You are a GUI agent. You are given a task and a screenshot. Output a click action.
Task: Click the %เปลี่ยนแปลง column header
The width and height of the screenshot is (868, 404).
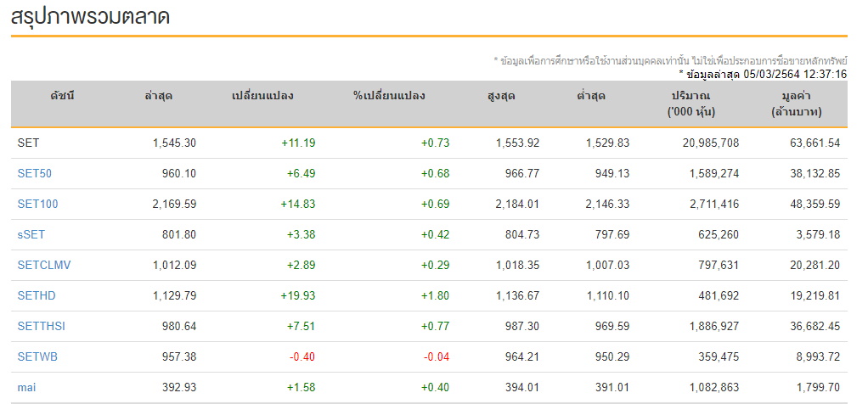point(389,96)
